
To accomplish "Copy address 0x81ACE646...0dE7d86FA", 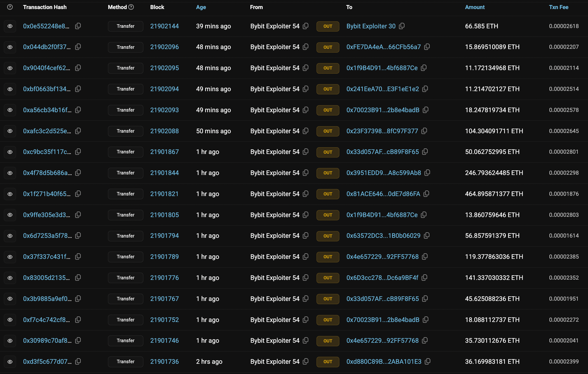I will pos(427,194).
